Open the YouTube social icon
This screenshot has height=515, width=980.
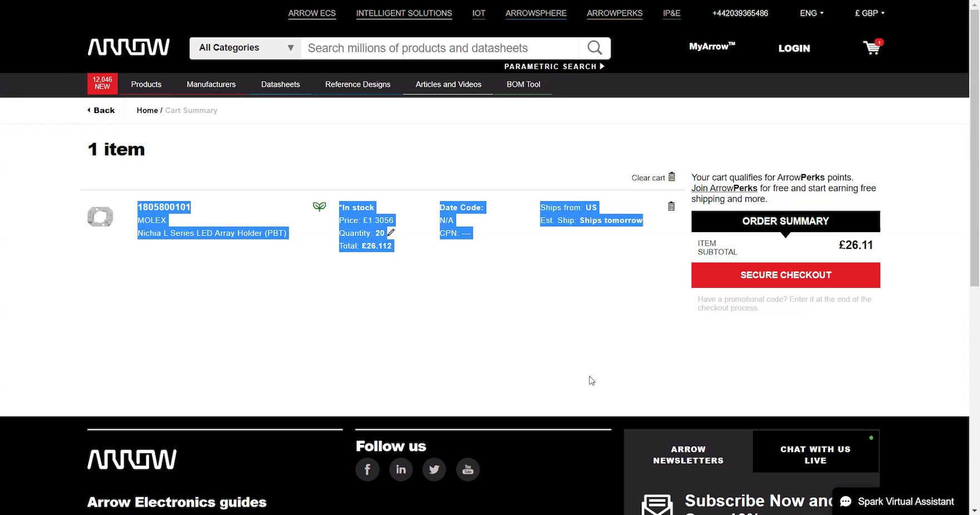point(468,469)
